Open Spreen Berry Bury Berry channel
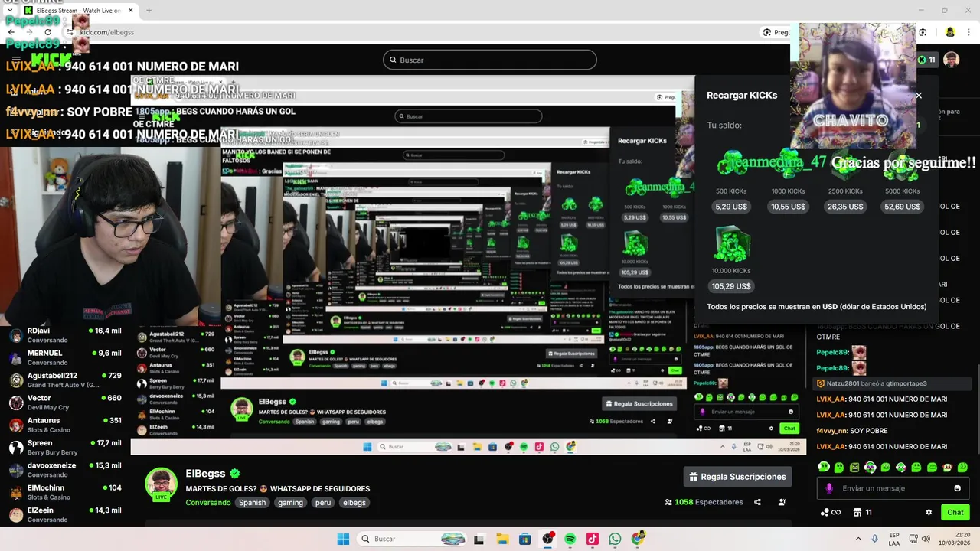This screenshot has height=551, width=980. (65, 447)
